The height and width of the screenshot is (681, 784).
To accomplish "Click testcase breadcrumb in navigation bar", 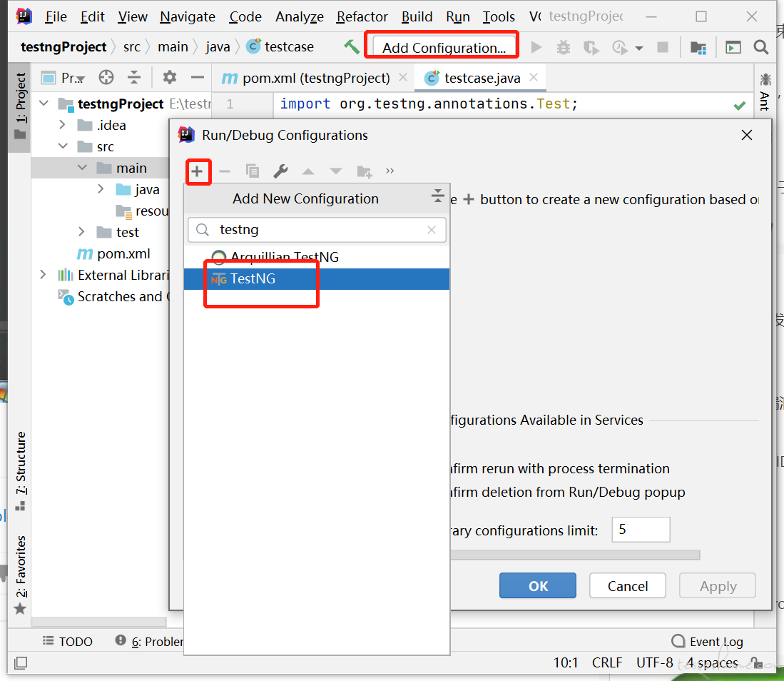I will coord(280,47).
